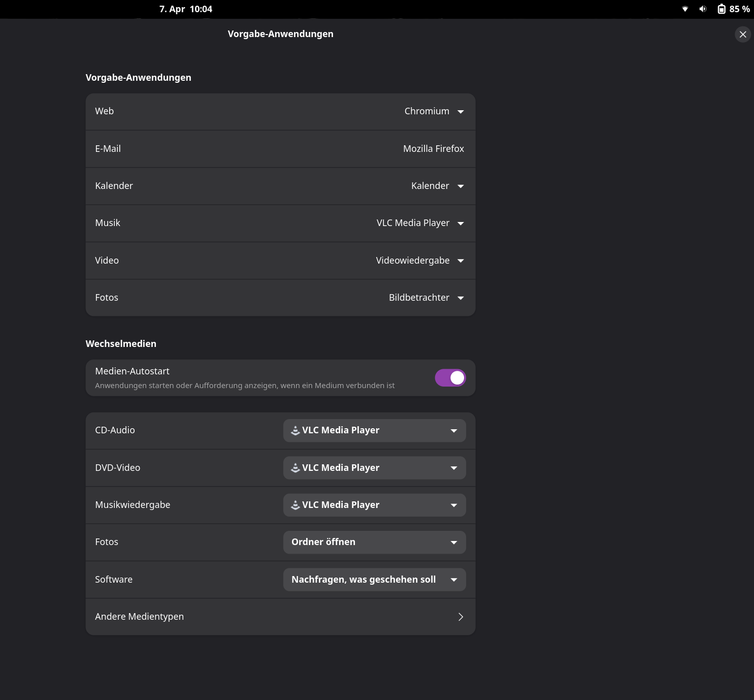The width and height of the screenshot is (754, 700).
Task: Expand the Kalender default app dropdown
Action: (x=437, y=186)
